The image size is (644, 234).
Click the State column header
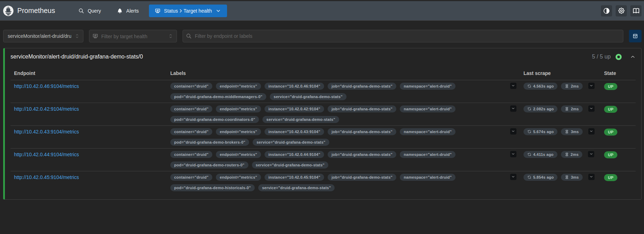pyautogui.click(x=610, y=73)
